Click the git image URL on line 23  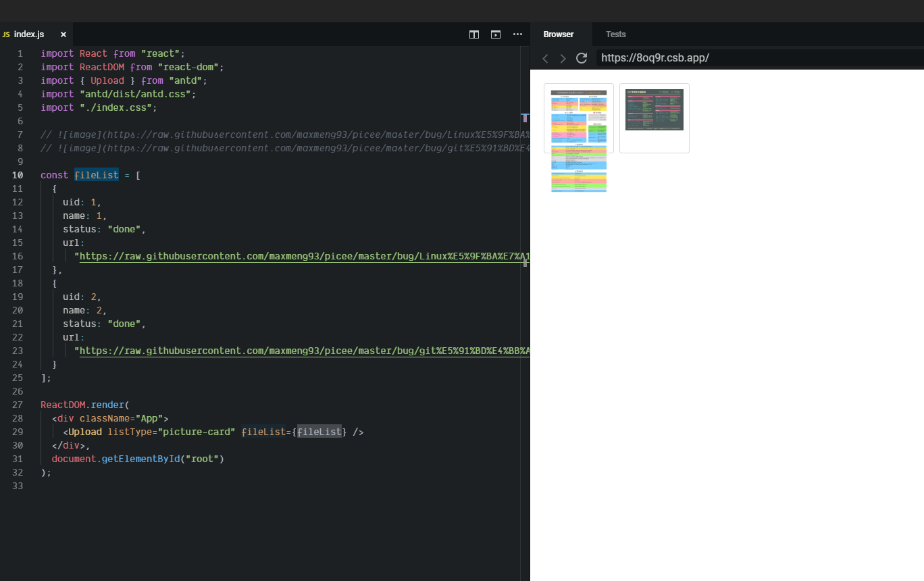pyautogui.click(x=305, y=351)
